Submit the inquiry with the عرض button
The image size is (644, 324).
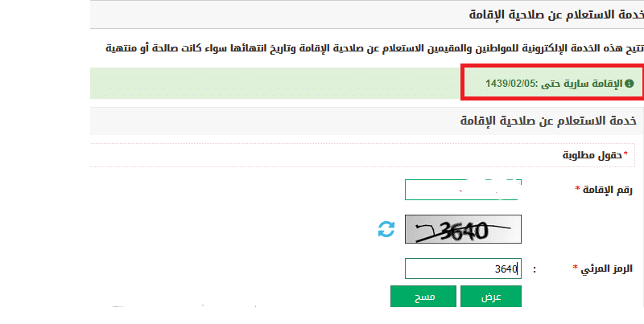coord(491,297)
